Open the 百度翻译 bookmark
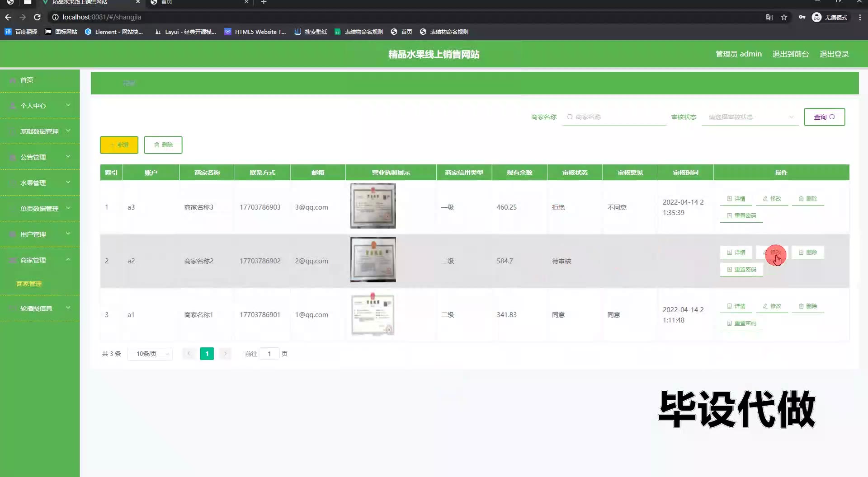 pyautogui.click(x=21, y=32)
